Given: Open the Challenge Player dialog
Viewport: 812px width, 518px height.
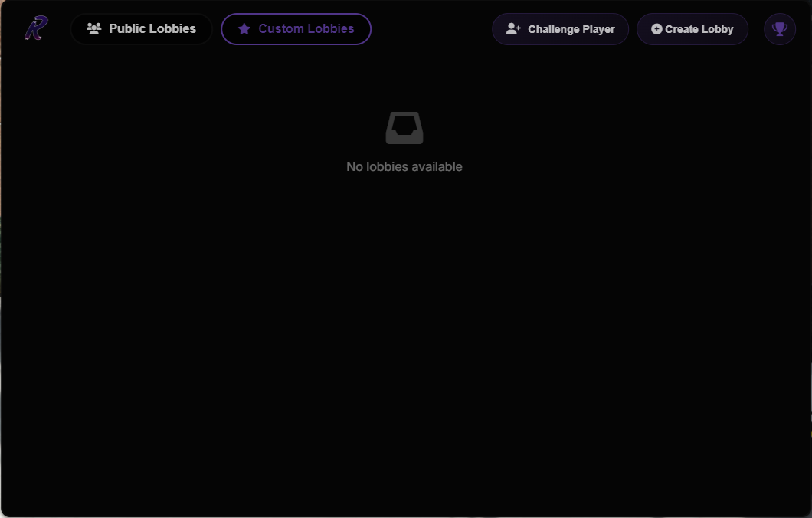Looking at the screenshot, I should [x=560, y=29].
